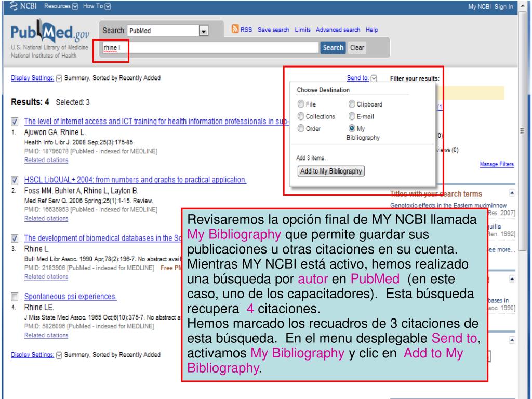
Task: Select the Collections destination radio button
Action: [x=301, y=116]
